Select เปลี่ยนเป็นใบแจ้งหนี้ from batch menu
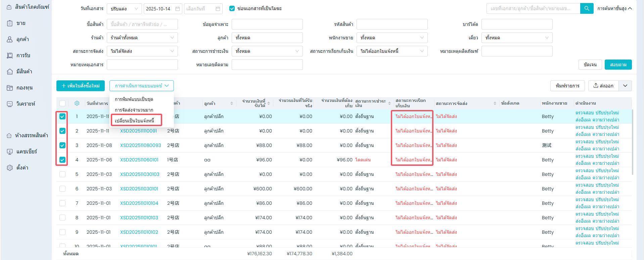 135,120
